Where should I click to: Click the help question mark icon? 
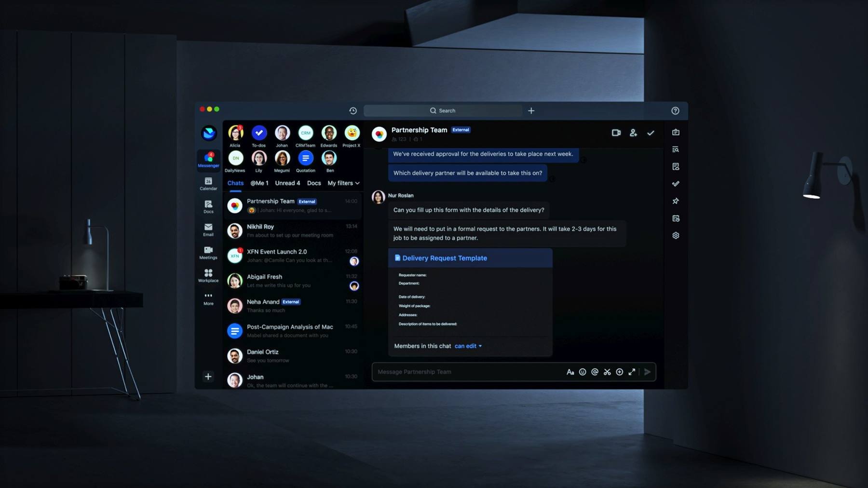675,111
